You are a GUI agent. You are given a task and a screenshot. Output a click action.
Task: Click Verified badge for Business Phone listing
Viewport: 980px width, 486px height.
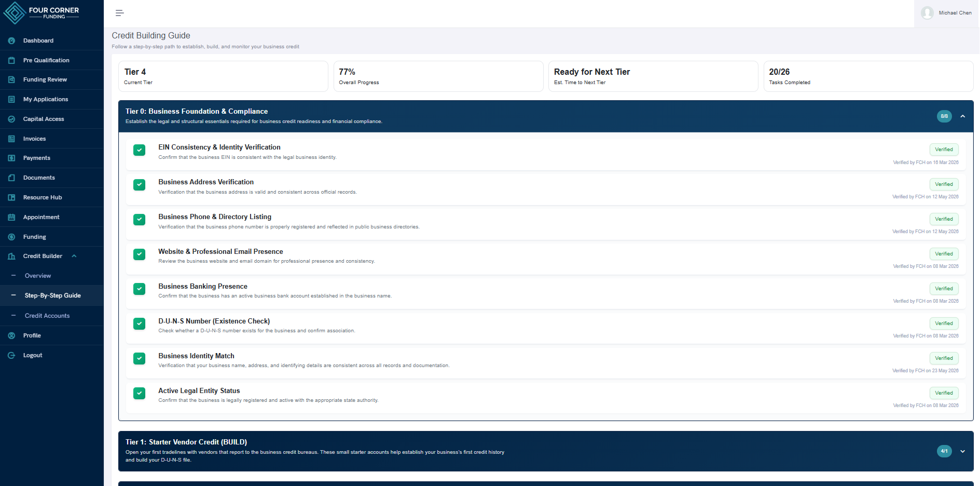pos(944,219)
